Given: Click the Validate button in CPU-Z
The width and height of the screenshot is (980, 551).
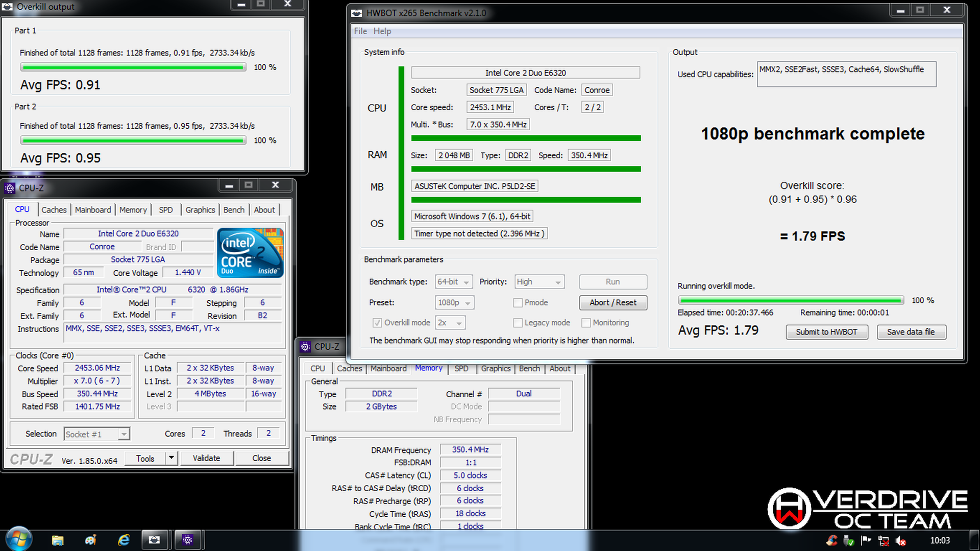Looking at the screenshot, I should 206,458.
